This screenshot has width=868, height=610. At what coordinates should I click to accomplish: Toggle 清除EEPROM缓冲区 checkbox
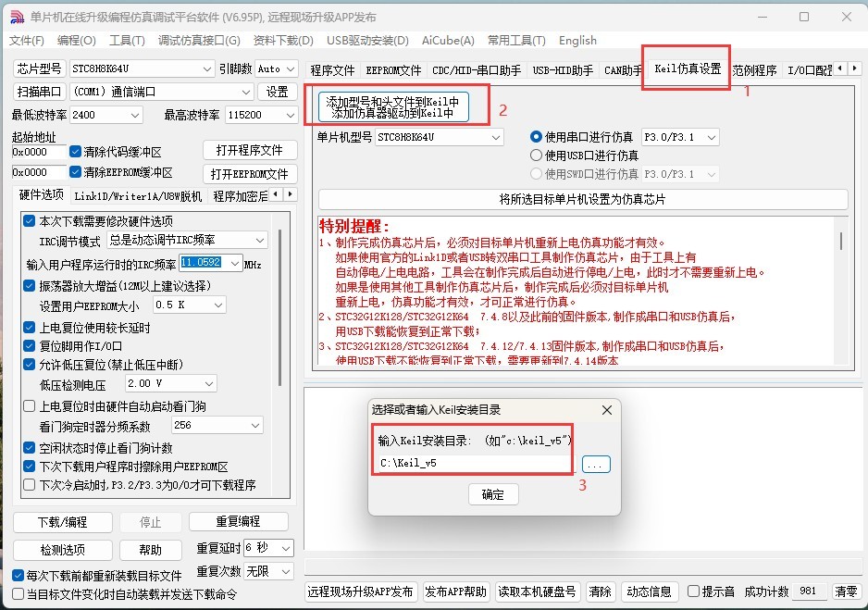coord(76,172)
